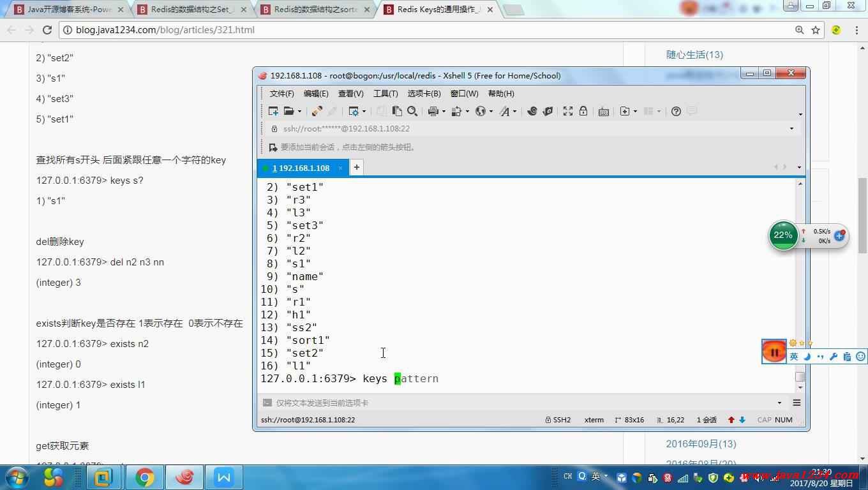
Task: Click the Open Session folder icon
Action: [x=288, y=111]
